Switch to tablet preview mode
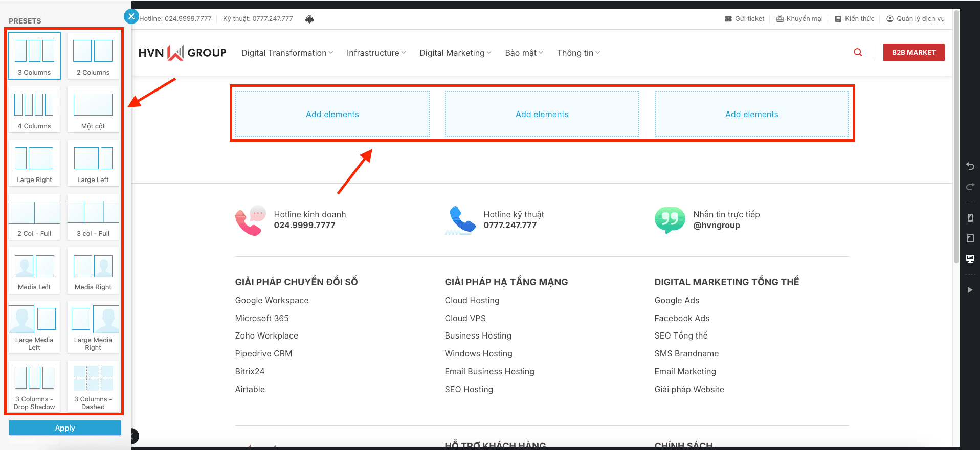980x450 pixels. (970, 238)
